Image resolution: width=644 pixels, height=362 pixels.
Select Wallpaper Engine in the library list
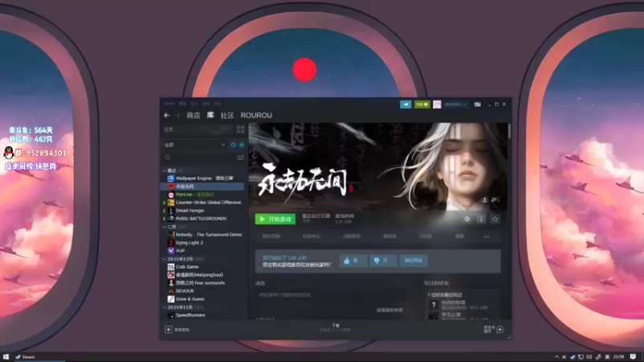pos(203,178)
